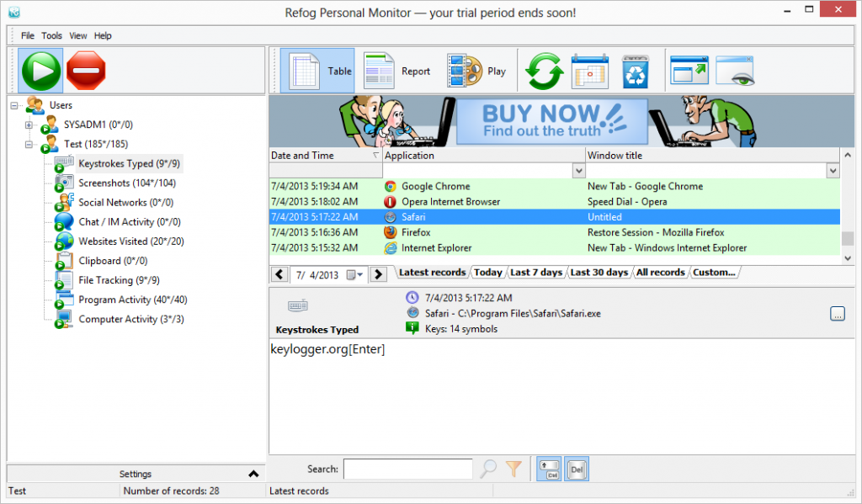Click the orange filter funnel icon

(x=513, y=470)
